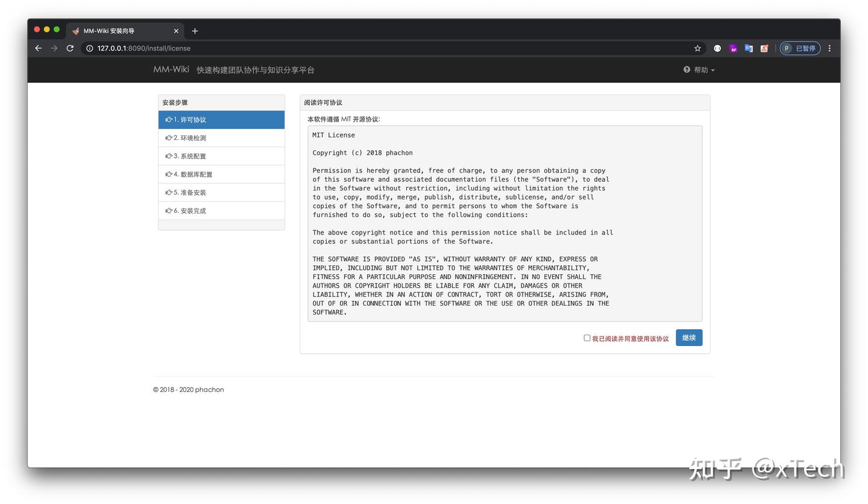Click the 我已阅读并同意使用该协议 label text
Image resolution: width=868 pixels, height=504 pixels.
630,339
